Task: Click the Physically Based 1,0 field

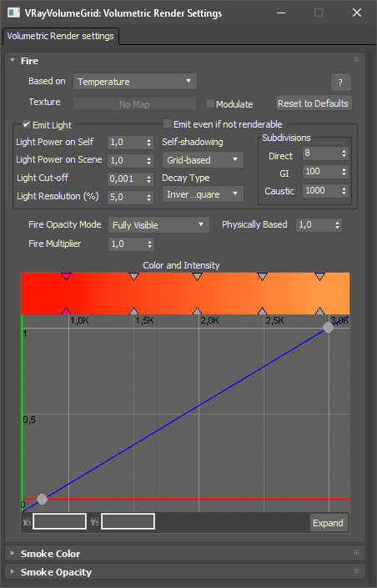Action: pyautogui.click(x=315, y=225)
